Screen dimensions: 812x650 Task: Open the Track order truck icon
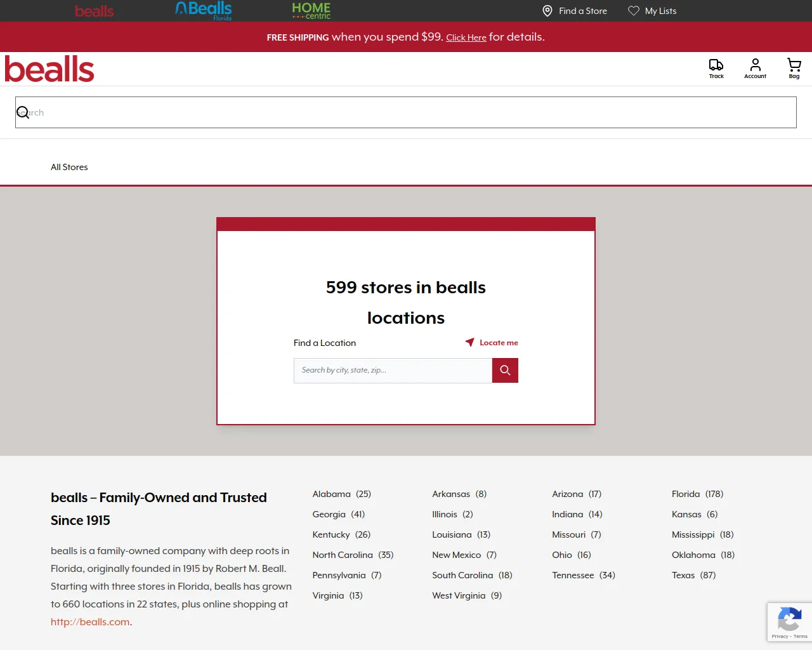click(x=716, y=65)
